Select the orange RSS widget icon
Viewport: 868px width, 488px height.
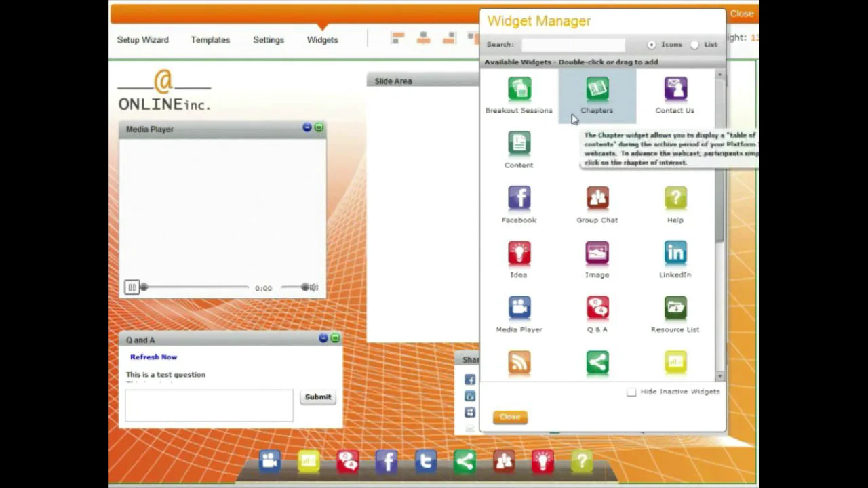coord(519,363)
